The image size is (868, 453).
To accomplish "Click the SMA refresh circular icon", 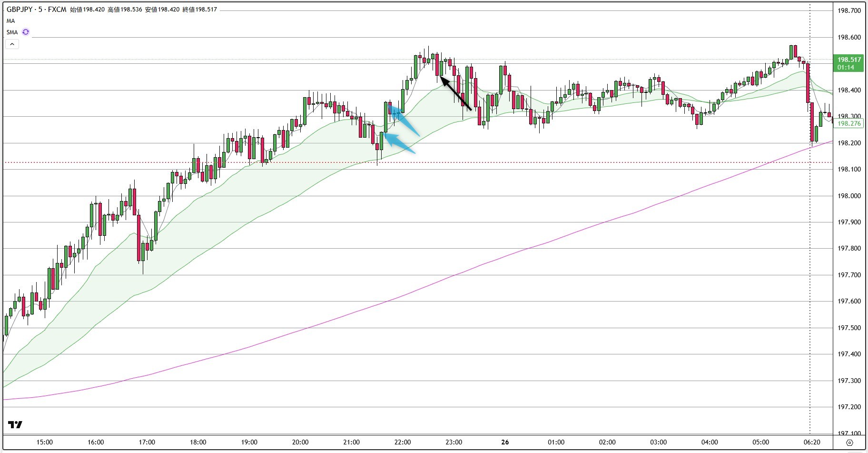I will click(26, 32).
